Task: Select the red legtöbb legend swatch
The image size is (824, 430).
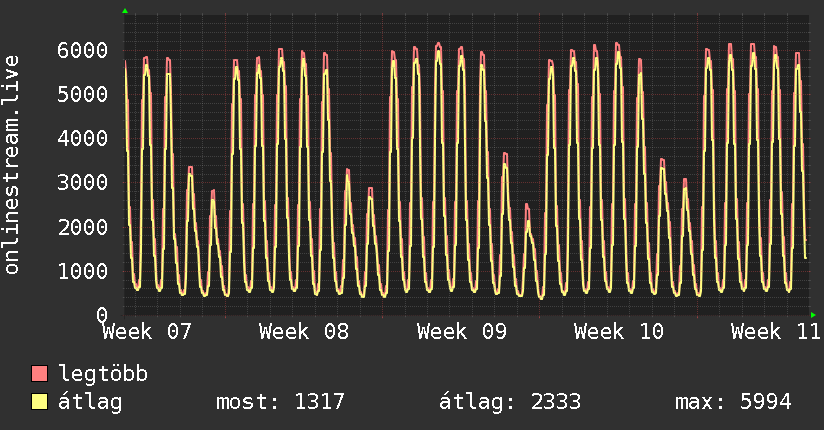Action: 40,375
